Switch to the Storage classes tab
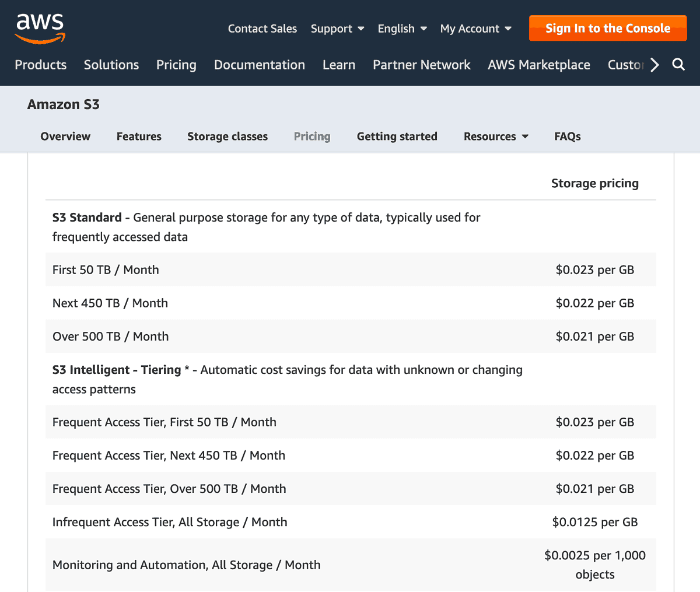This screenshot has height=592, width=700. pyautogui.click(x=228, y=136)
